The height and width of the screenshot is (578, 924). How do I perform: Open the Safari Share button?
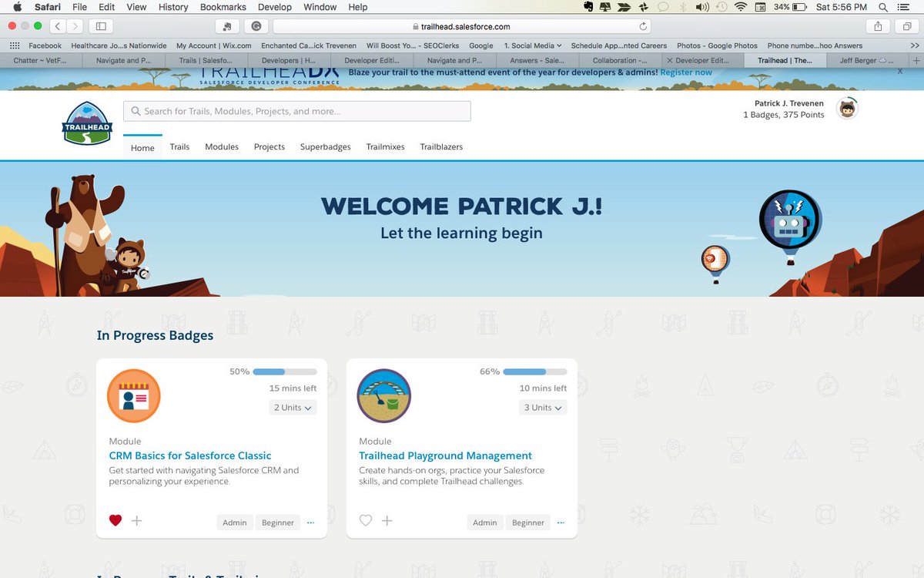coord(878,26)
